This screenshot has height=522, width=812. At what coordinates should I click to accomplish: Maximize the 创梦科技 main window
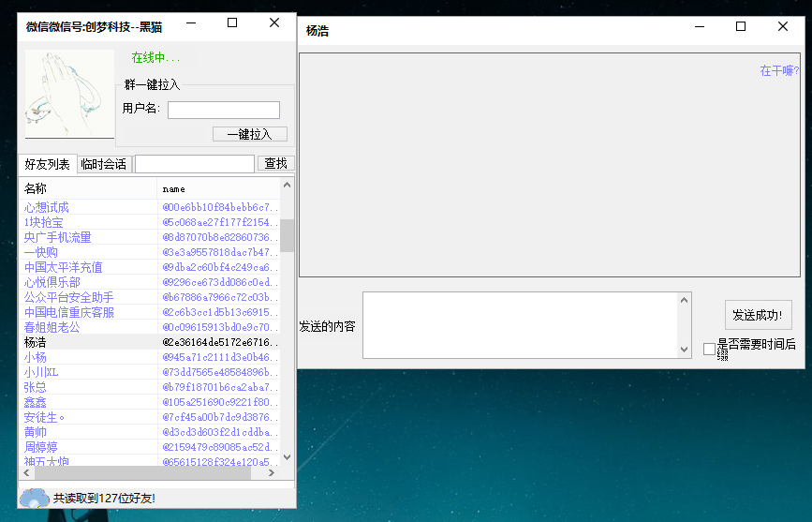[232, 23]
